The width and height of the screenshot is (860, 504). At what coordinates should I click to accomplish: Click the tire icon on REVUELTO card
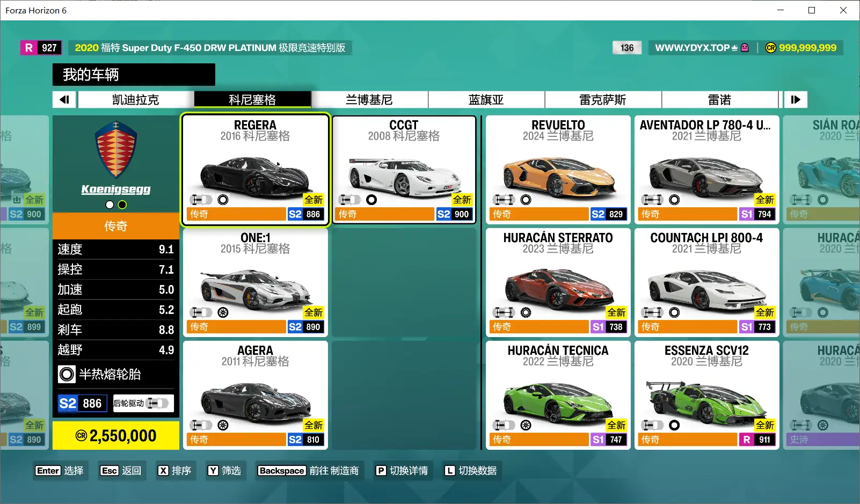coord(526,200)
